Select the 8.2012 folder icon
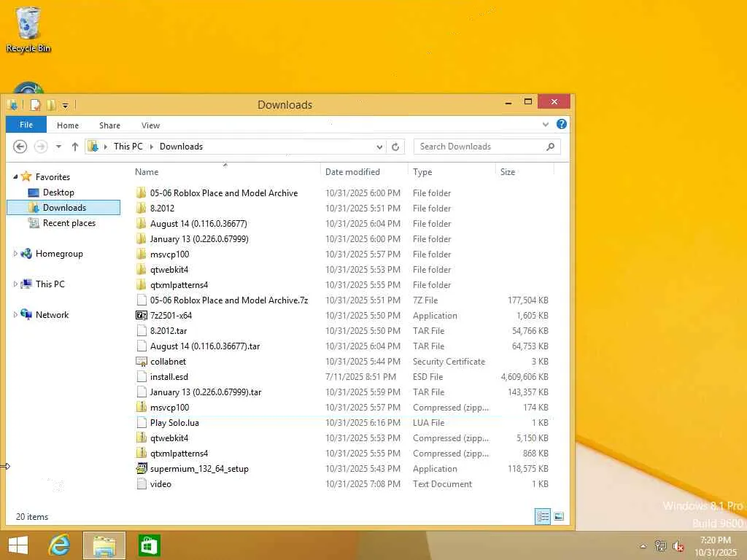Screen dimensions: 747x560 click(x=141, y=208)
